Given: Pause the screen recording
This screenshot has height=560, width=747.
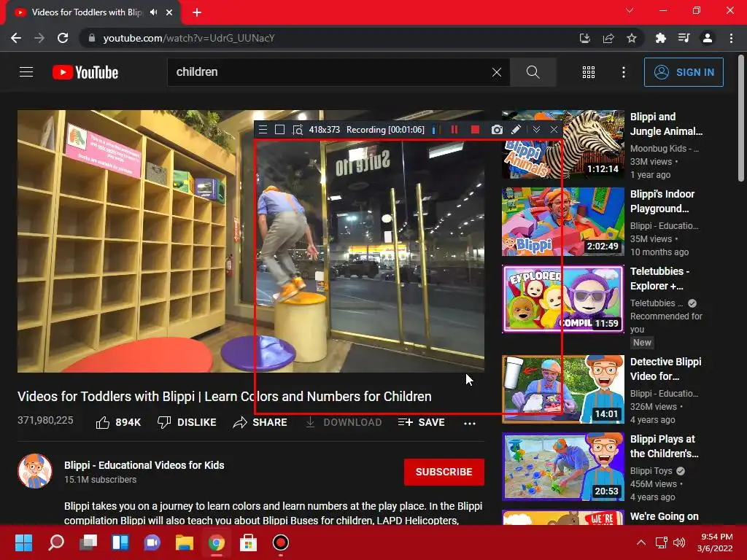Looking at the screenshot, I should tap(454, 130).
